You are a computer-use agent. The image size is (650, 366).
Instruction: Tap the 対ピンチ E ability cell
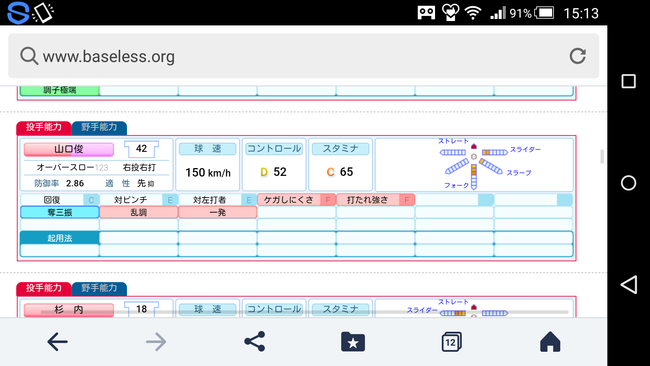coord(139,200)
